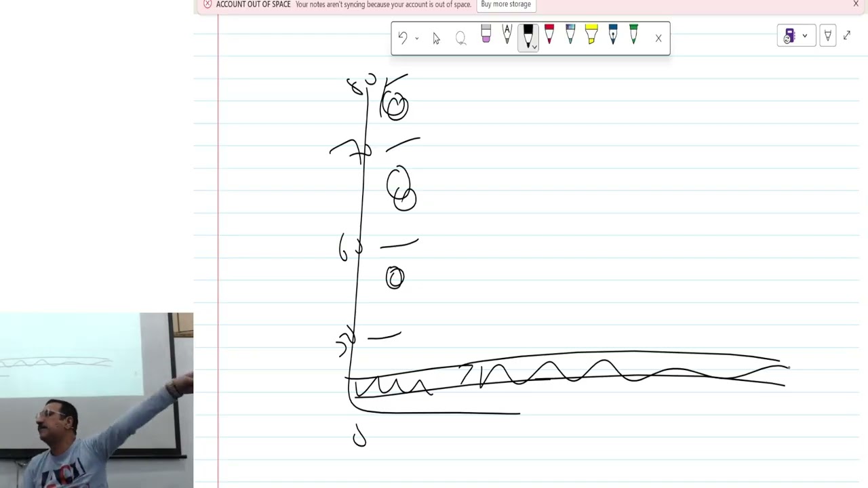Click ACCOUNT OUT OF SPACE text
Image resolution: width=868 pixels, height=488 pixels.
pyautogui.click(x=253, y=4)
